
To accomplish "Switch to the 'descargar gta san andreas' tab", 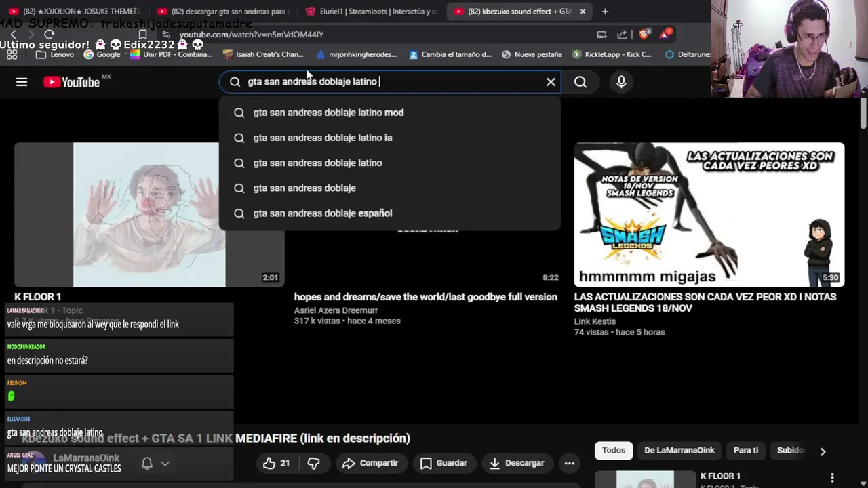I will pos(224,12).
